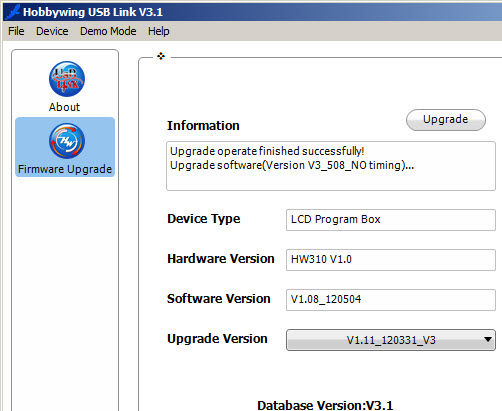Image resolution: width=502 pixels, height=411 pixels.
Task: Click the Device Type field
Action: point(391,220)
